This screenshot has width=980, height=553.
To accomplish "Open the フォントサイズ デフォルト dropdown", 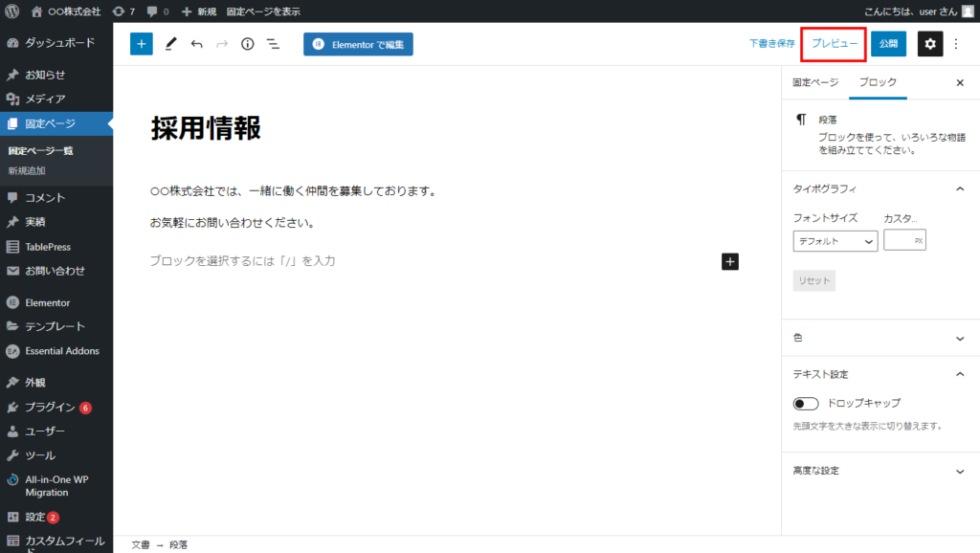I will click(835, 241).
